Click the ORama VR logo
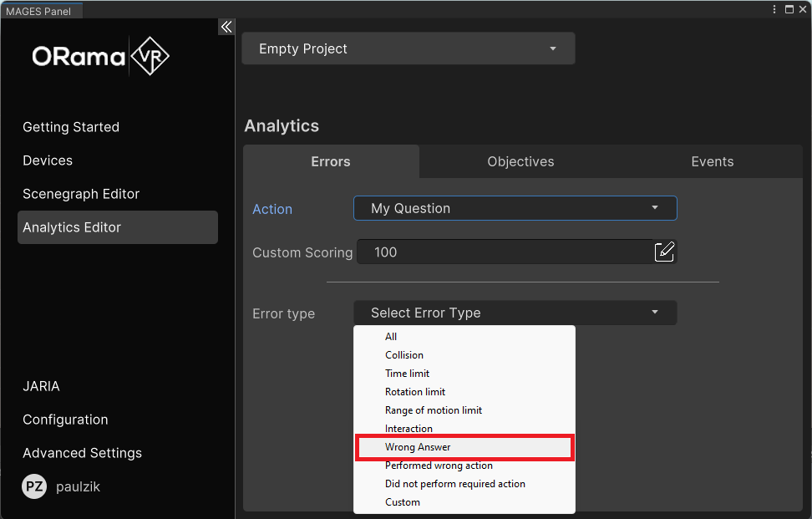812x519 pixels. tap(99, 56)
